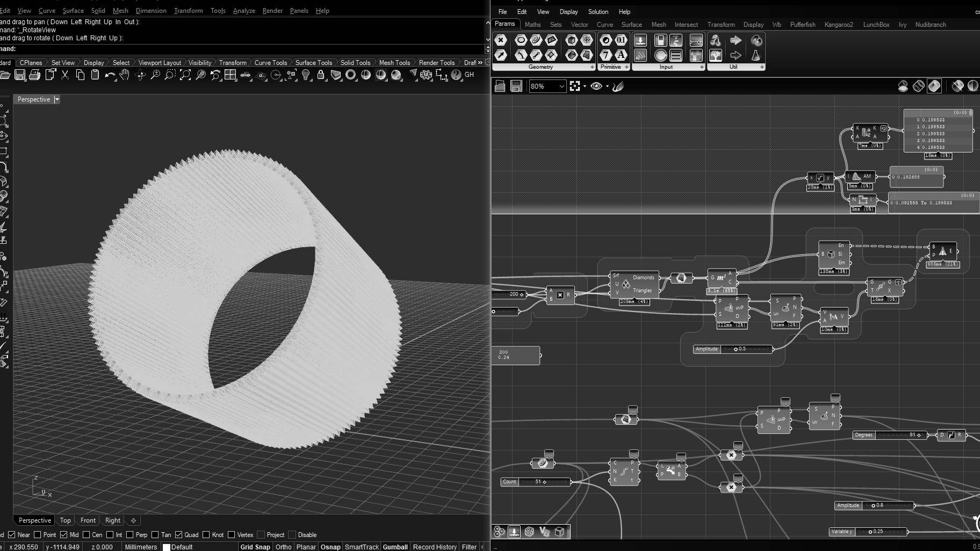This screenshot has width=980, height=551.
Task: Click the Gumball status bar button
Action: pyautogui.click(x=395, y=547)
